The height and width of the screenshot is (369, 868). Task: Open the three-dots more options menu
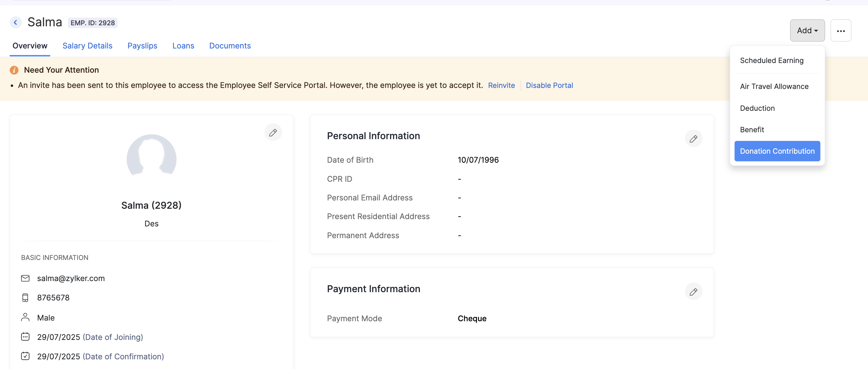841,31
